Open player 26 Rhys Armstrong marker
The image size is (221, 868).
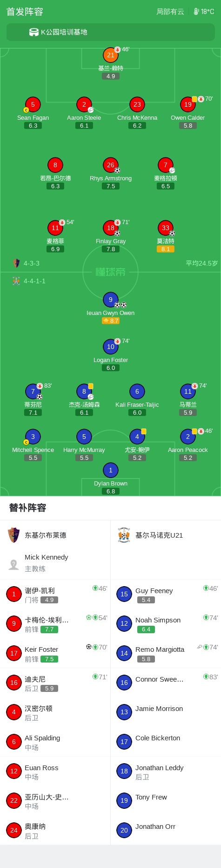[111, 165]
